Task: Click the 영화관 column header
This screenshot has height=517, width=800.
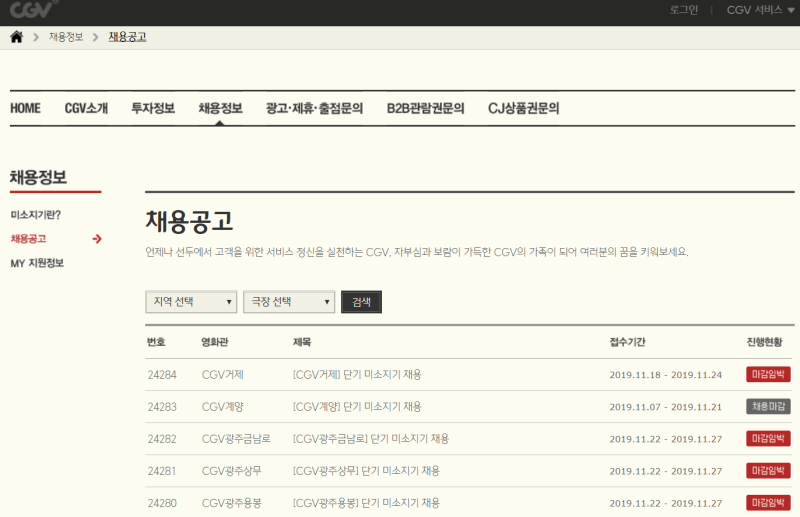Action: coord(215,342)
